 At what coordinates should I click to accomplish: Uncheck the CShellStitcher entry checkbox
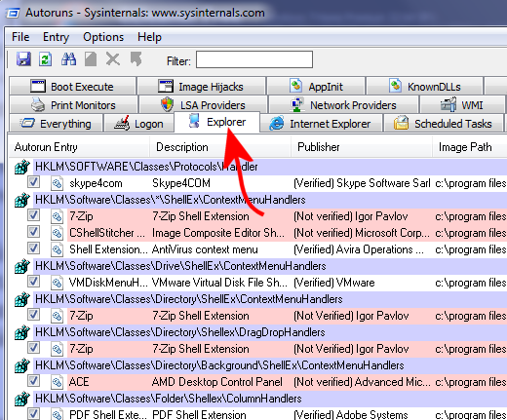pyautogui.click(x=33, y=232)
